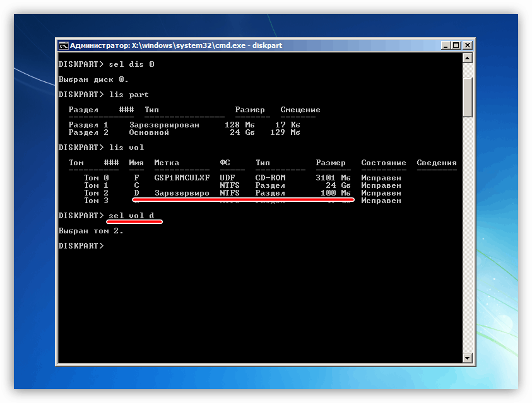The height and width of the screenshot is (403, 532).
Task: Click the 'Зарезервиро' volume label
Action: pyautogui.click(x=182, y=193)
